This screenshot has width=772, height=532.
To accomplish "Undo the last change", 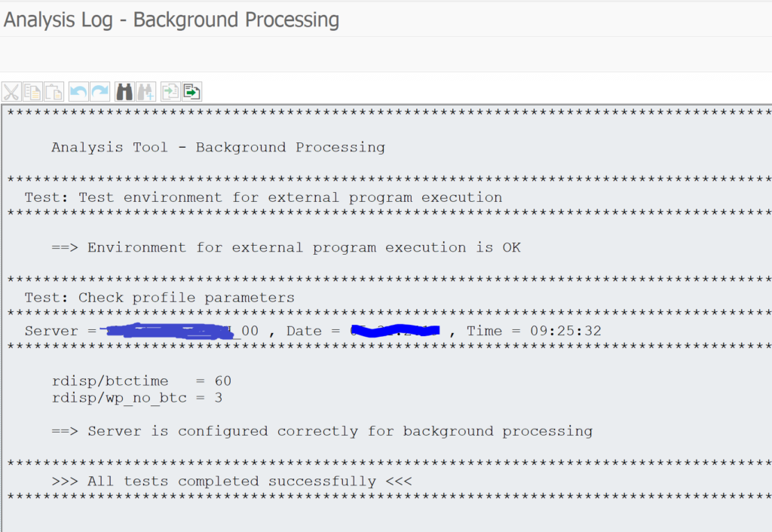I will point(78,92).
